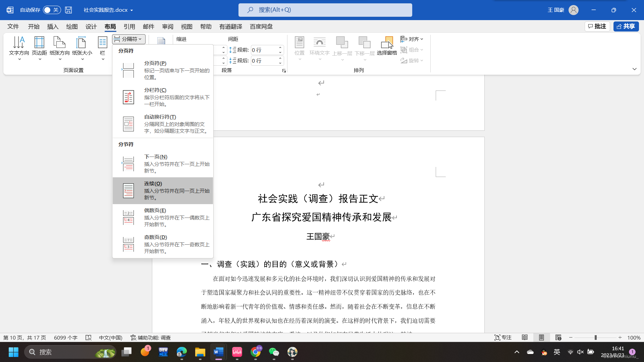This screenshot has width=644, height=362.
Task: Click the search box 搜索(Alt+Q)
Action: click(325, 10)
